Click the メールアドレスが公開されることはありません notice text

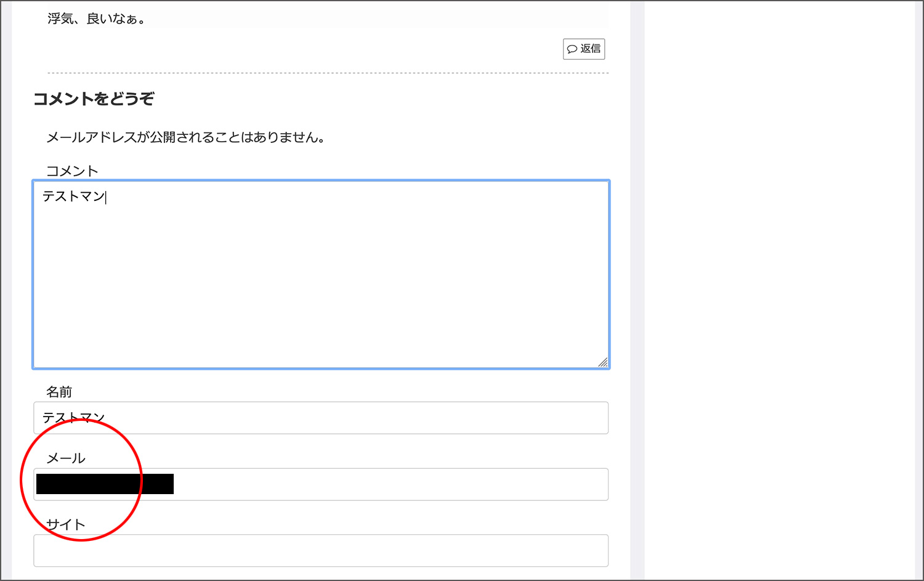click(x=185, y=137)
